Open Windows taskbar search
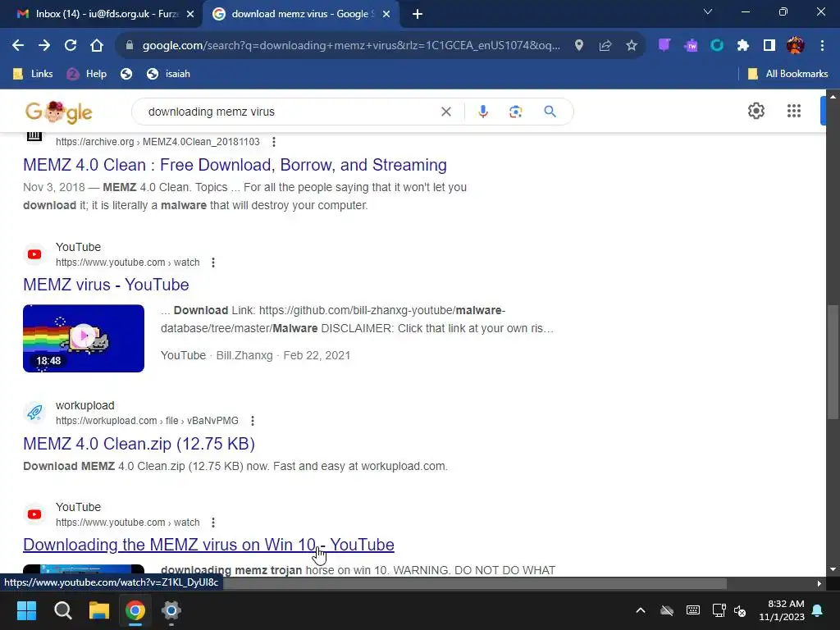 click(x=62, y=610)
